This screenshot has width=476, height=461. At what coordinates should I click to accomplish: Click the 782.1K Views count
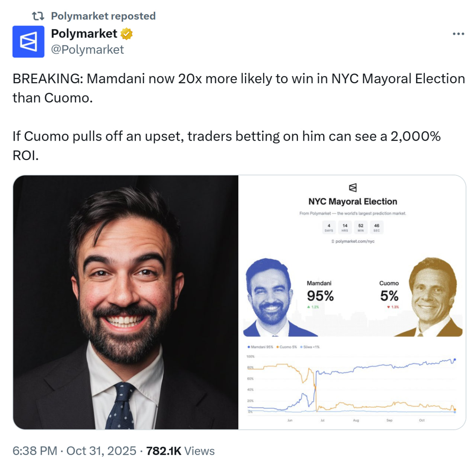(x=180, y=451)
